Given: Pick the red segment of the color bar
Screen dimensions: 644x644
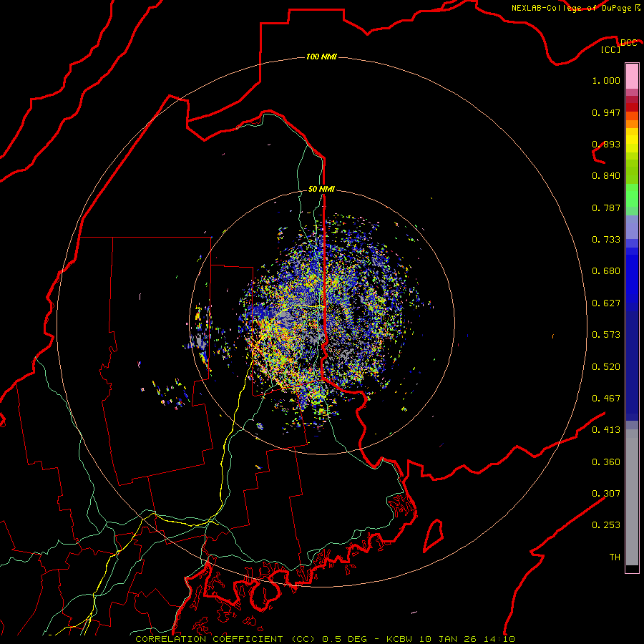Looking at the screenshot, I should click(x=632, y=107).
